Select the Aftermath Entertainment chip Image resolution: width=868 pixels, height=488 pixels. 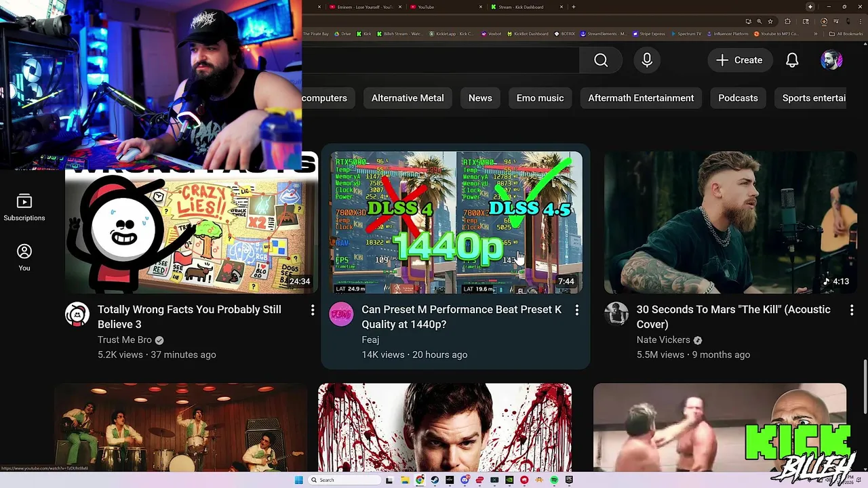[641, 98]
